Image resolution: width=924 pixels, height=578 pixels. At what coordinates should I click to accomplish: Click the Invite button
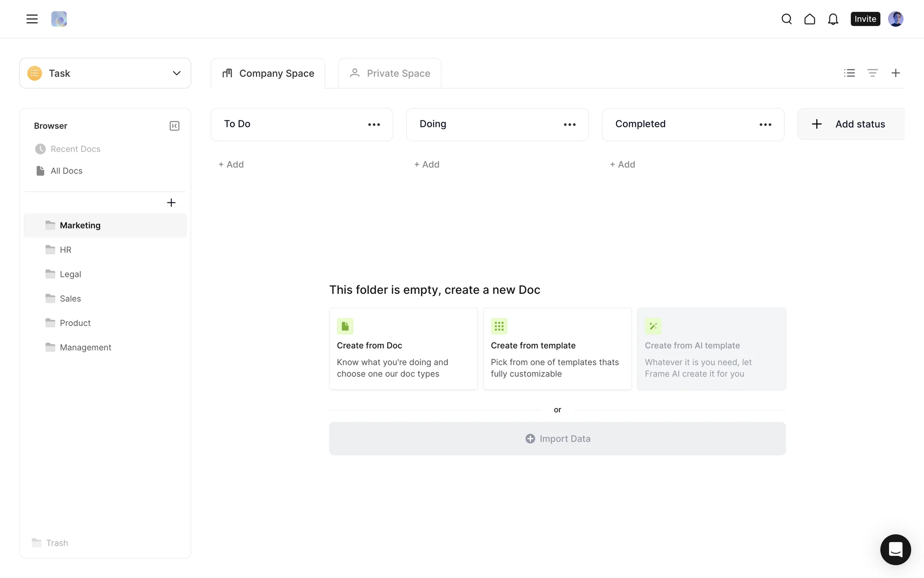coord(865,19)
